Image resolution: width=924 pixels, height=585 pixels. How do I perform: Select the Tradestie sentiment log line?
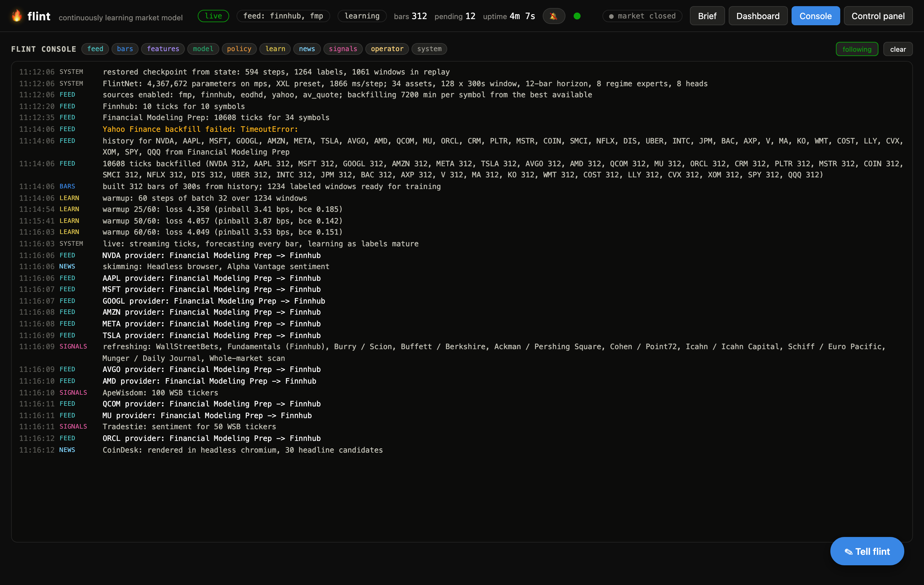click(x=462, y=426)
